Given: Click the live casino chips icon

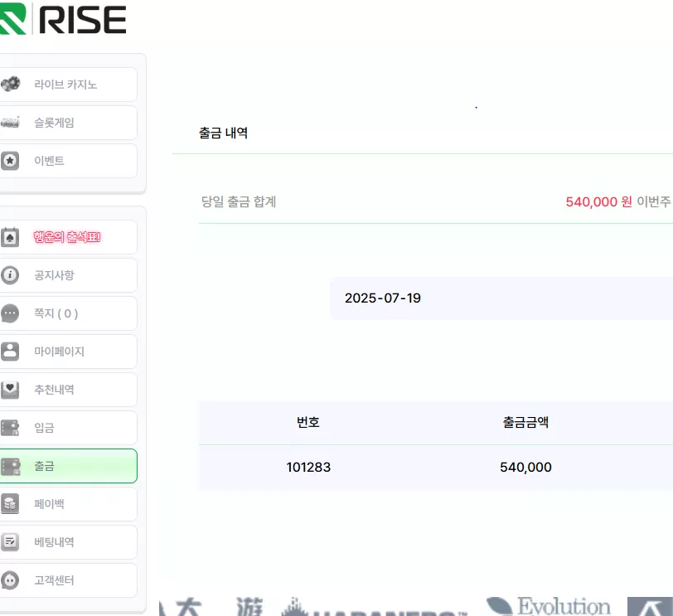Looking at the screenshot, I should pos(10,84).
